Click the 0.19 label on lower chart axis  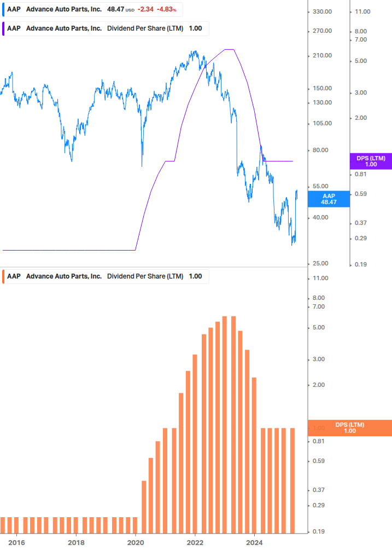coord(319,531)
